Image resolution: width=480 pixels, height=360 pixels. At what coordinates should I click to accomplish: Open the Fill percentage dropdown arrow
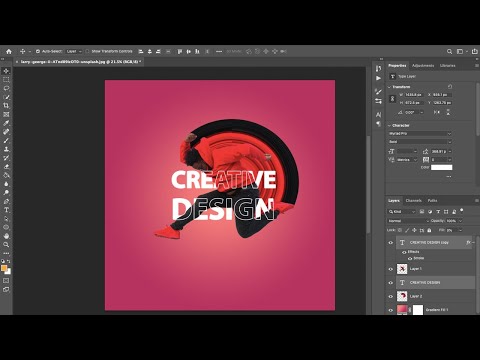[x=460, y=230]
